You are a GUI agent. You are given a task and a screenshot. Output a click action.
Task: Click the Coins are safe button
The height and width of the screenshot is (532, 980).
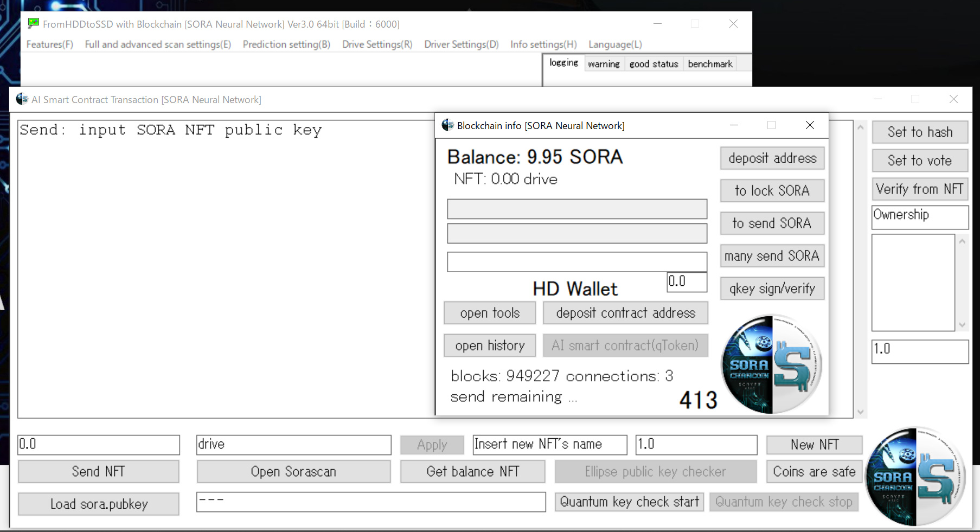[x=814, y=471]
